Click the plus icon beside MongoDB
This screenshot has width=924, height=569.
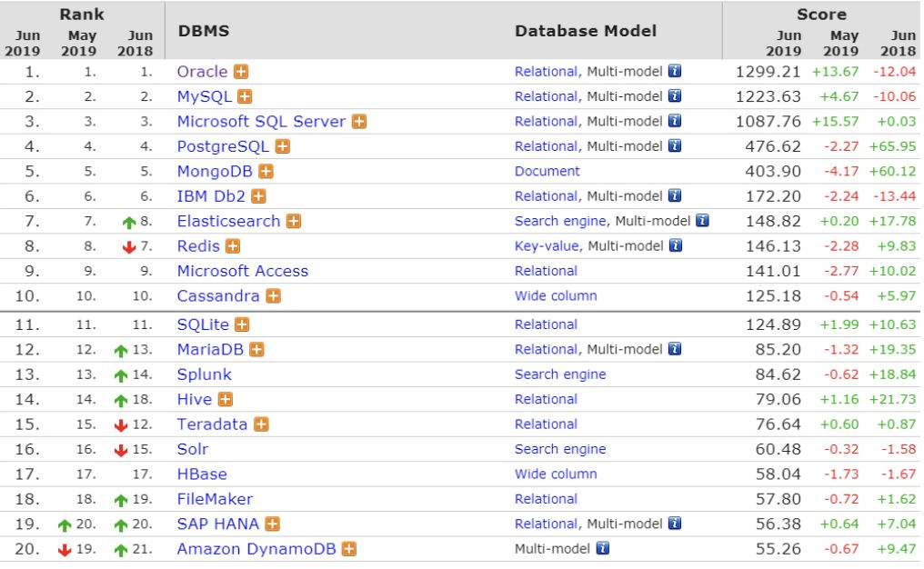coord(266,172)
